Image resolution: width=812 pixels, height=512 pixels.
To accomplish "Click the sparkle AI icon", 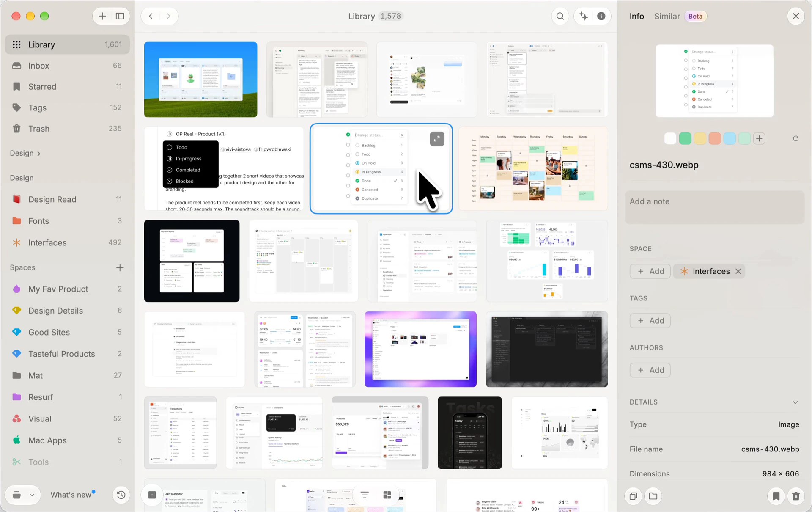I will [x=584, y=16].
